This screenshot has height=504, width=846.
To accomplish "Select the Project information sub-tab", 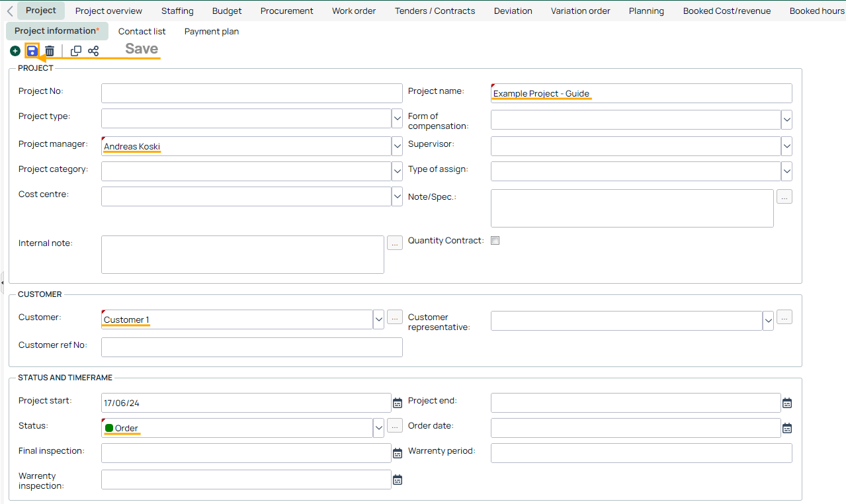I will click(57, 31).
